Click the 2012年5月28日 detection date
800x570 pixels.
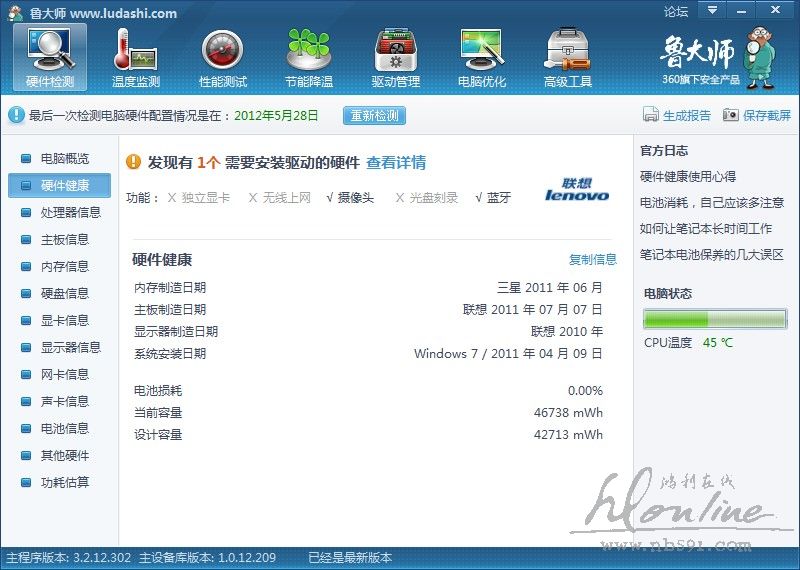(x=276, y=115)
